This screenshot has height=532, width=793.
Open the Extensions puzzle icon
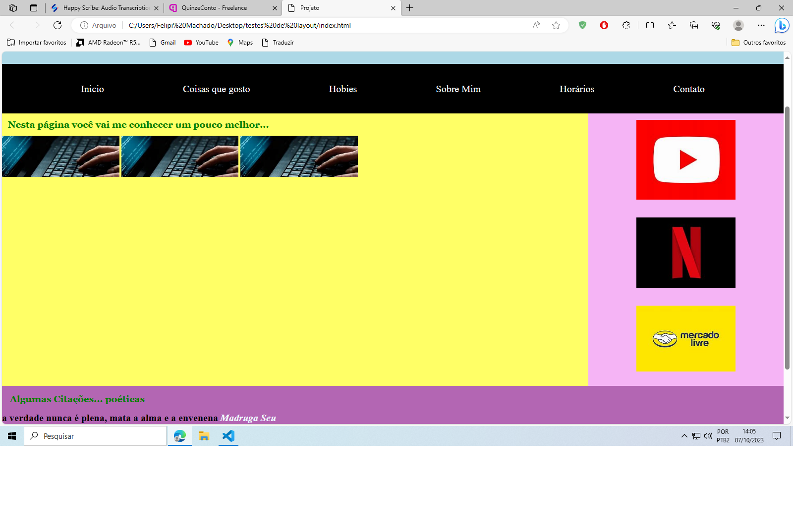[626, 25]
